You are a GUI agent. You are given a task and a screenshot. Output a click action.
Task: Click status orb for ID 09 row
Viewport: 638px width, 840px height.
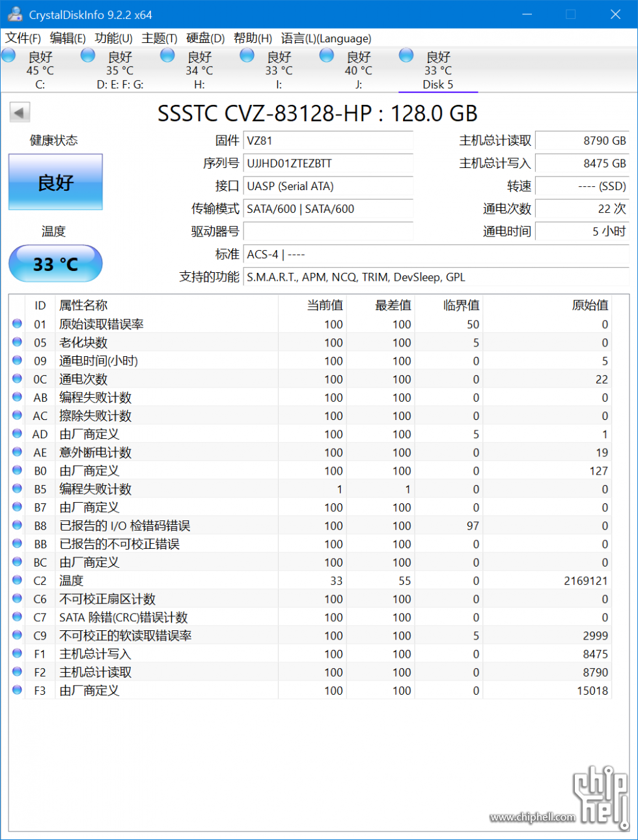pos(17,360)
